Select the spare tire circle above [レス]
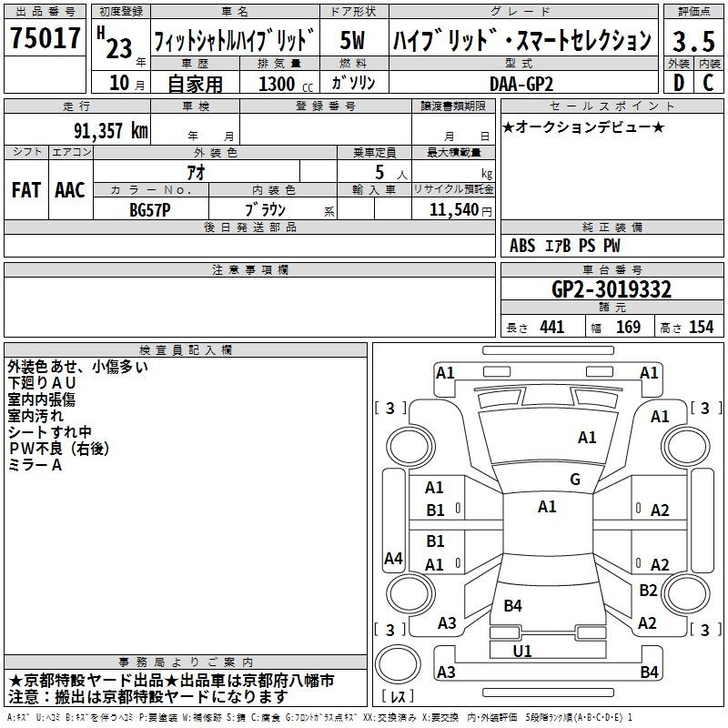 [x=398, y=664]
